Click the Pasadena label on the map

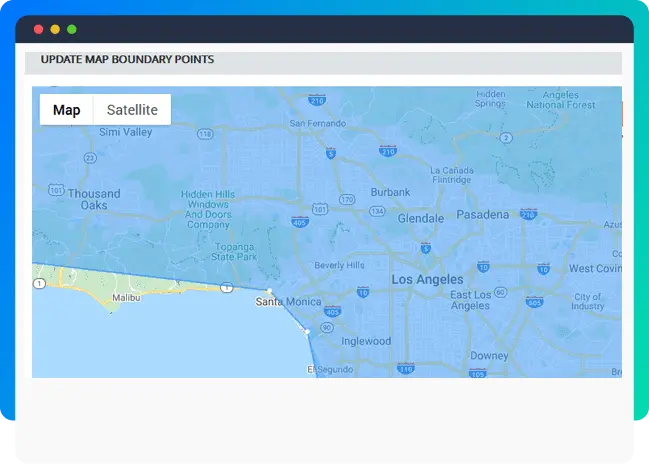pos(482,215)
